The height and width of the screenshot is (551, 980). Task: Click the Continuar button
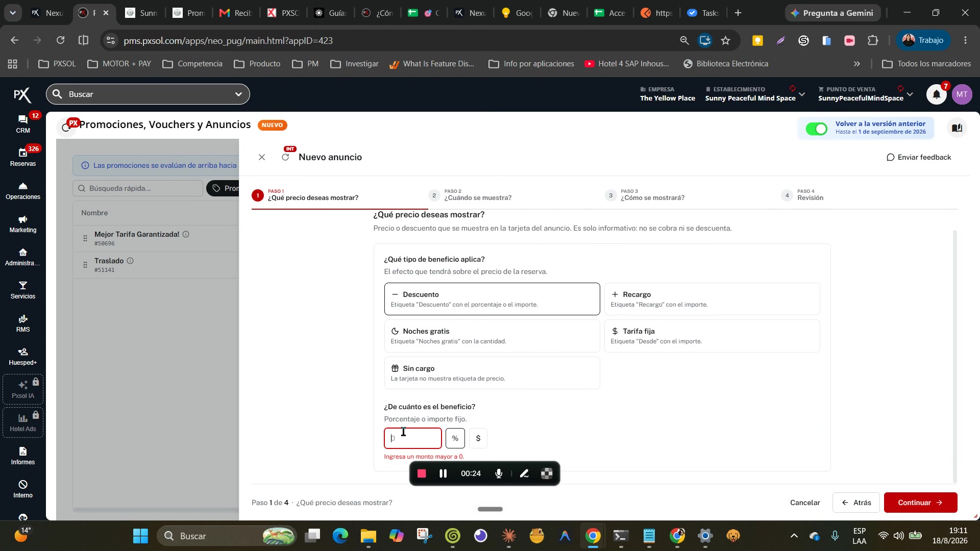pyautogui.click(x=920, y=503)
